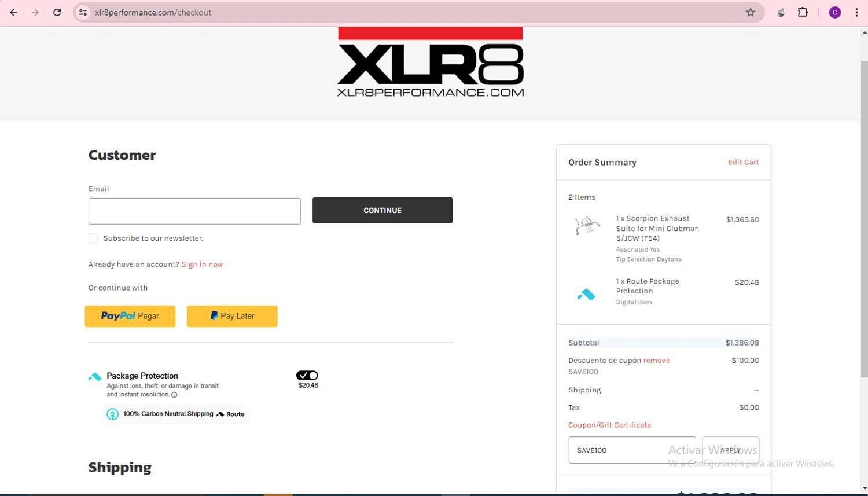Click the Email input field
This screenshot has width=868, height=496.
[194, 211]
